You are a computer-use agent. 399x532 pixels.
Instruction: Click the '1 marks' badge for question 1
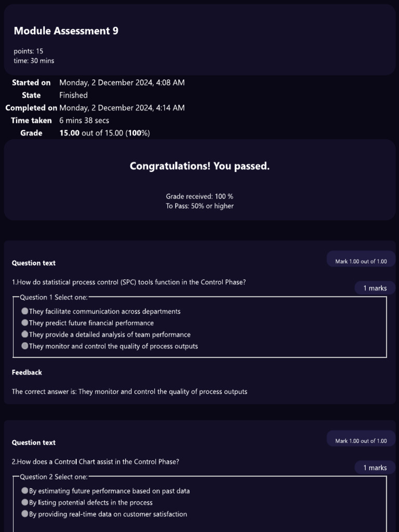click(x=375, y=288)
